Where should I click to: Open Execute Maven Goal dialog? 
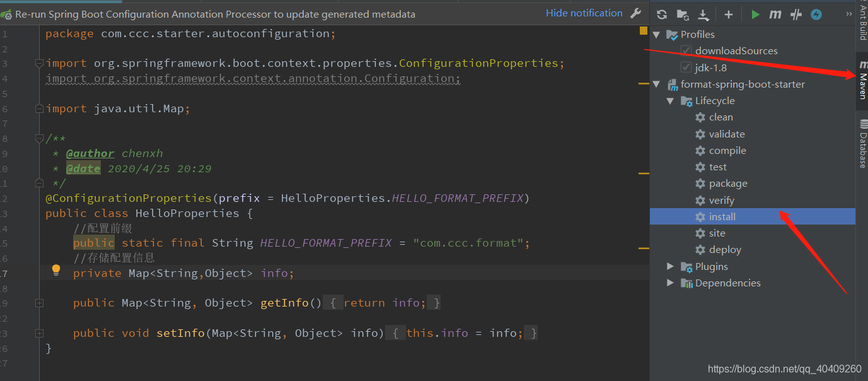click(775, 15)
